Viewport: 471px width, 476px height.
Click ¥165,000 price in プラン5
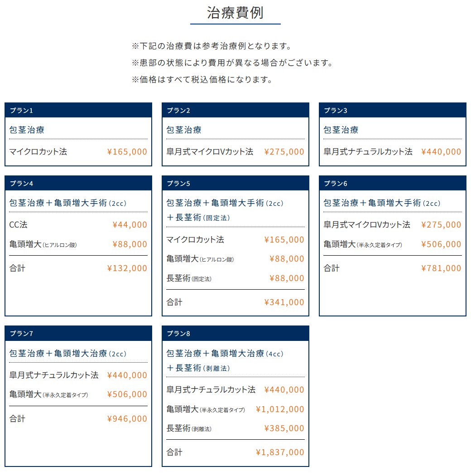coord(284,239)
